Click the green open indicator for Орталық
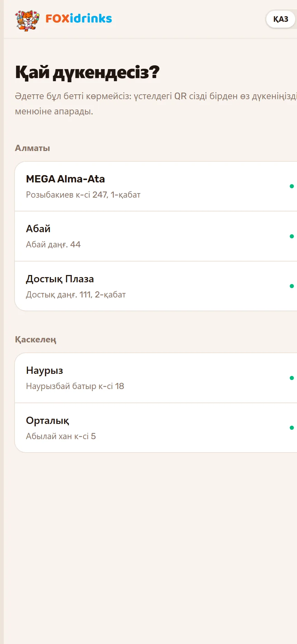This screenshot has height=644, width=297. [x=292, y=428]
